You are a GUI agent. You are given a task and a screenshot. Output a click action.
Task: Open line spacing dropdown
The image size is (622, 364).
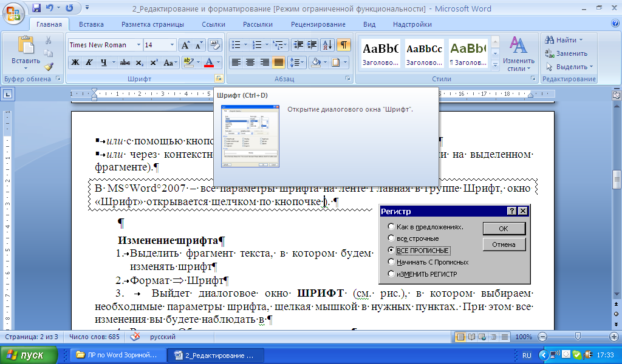point(296,62)
